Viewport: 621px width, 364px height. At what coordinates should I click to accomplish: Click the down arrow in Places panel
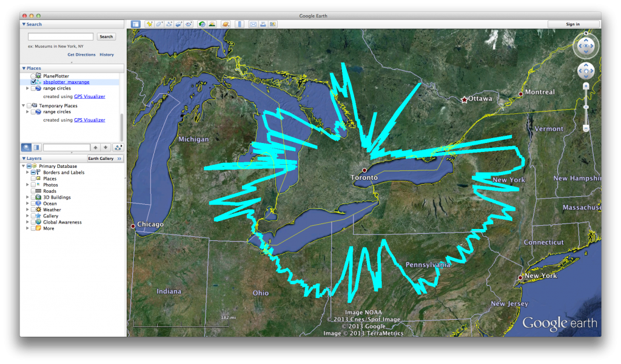[x=106, y=148]
